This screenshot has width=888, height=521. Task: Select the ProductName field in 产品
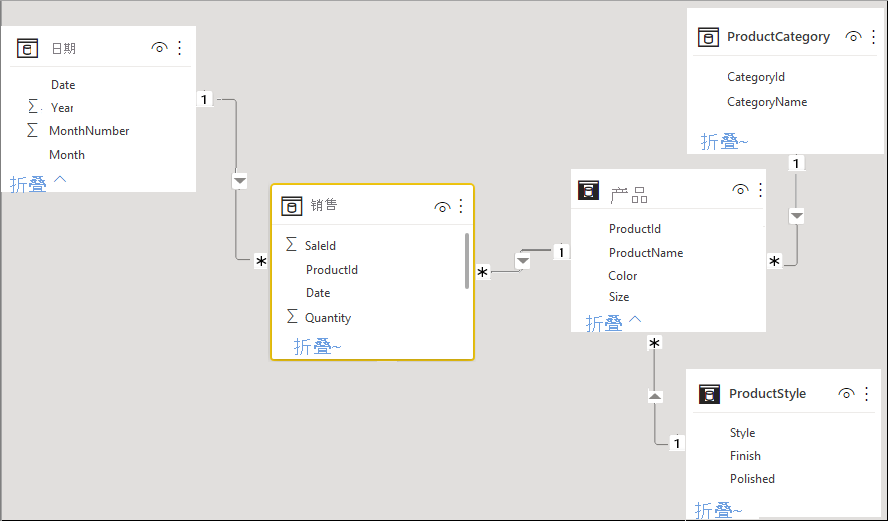[645, 253]
